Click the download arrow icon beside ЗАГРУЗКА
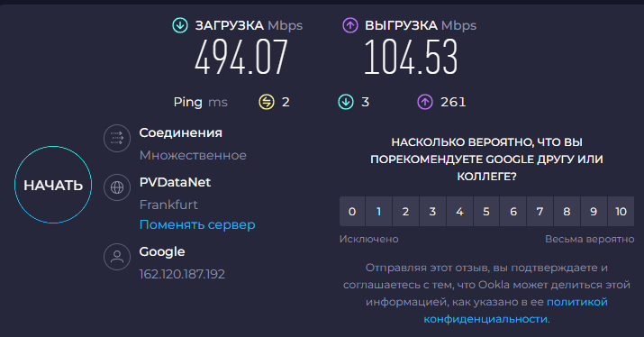This screenshot has width=644, height=337. [180, 25]
